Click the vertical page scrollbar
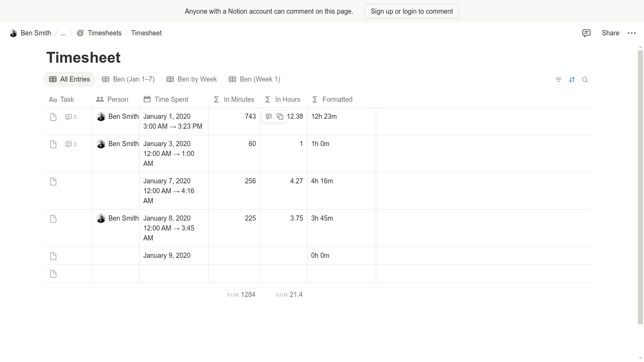644x362 pixels. coord(640,189)
